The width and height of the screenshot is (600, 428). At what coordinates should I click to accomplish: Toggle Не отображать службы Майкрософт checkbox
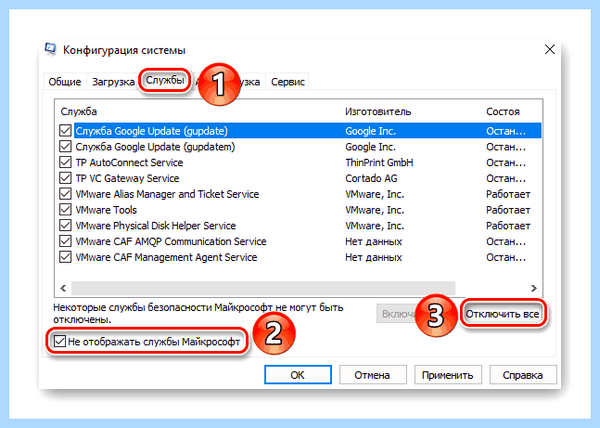click(60, 341)
